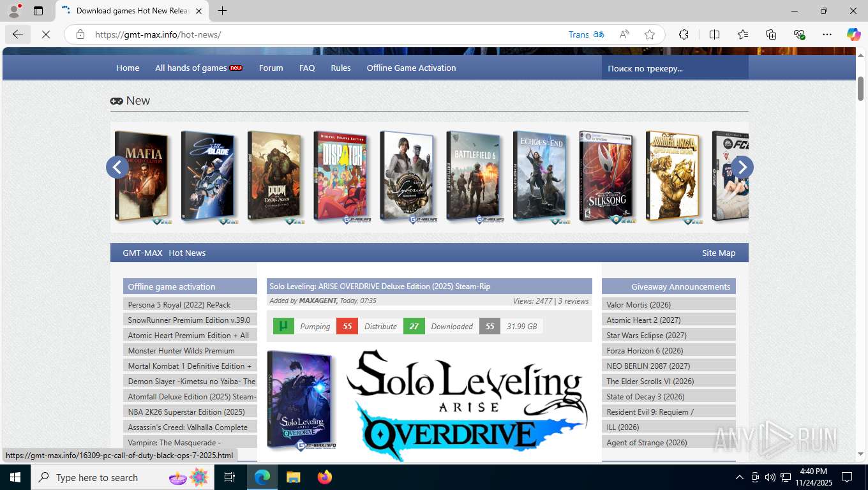This screenshot has height=490, width=868.
Task: Open the Syberia game cover
Action: [408, 177]
